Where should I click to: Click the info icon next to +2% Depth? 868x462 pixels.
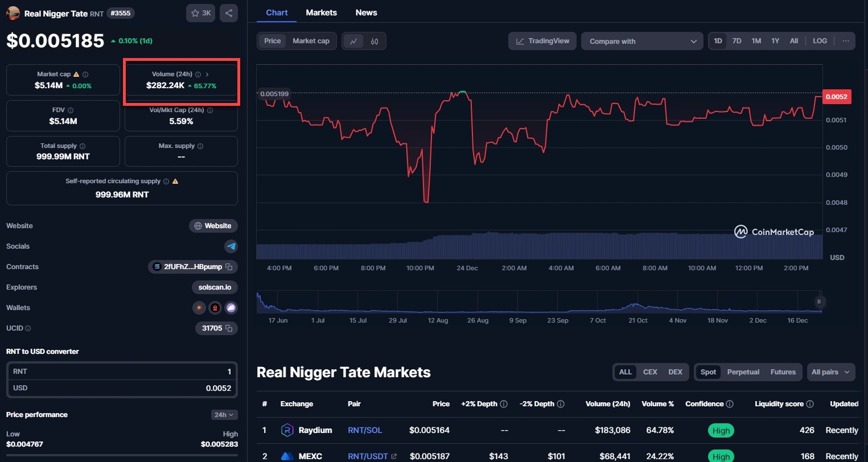(x=504, y=404)
